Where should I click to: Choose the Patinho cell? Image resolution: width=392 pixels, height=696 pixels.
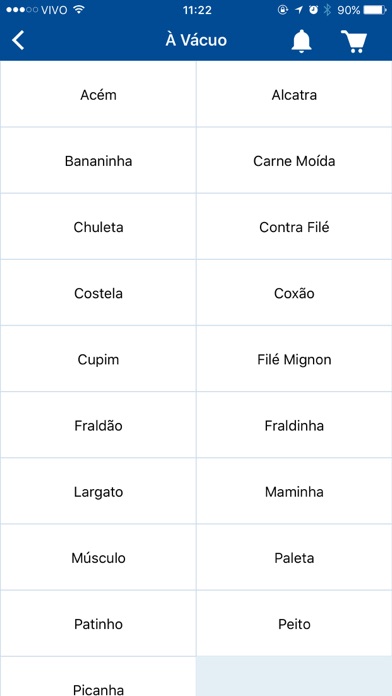click(x=98, y=623)
